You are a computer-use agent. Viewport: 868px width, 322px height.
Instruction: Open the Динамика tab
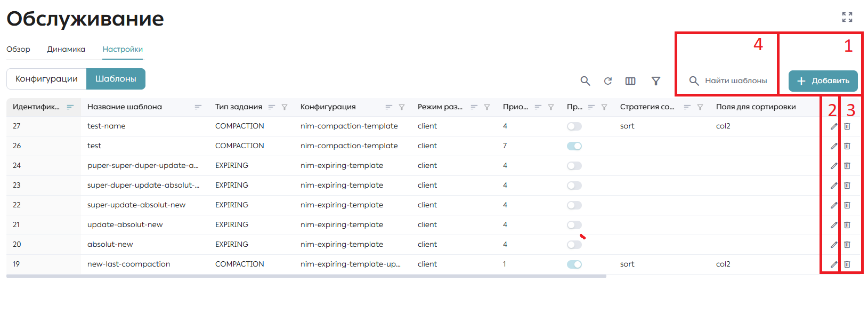(66, 49)
